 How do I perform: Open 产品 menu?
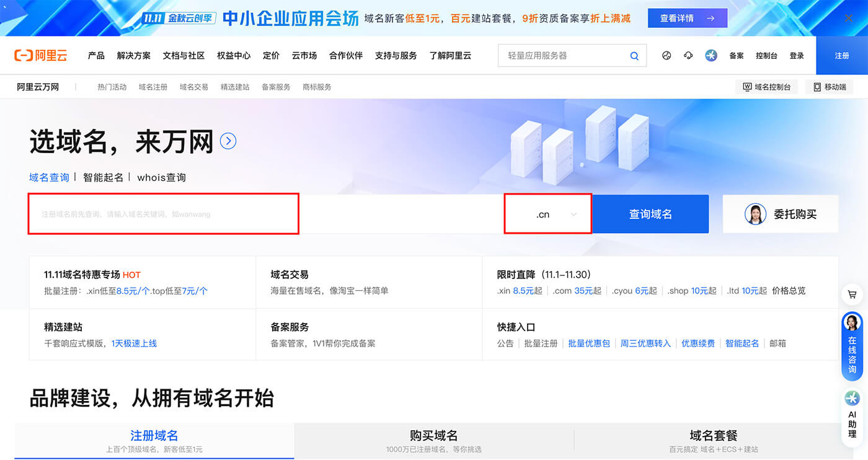pyautogui.click(x=96, y=56)
